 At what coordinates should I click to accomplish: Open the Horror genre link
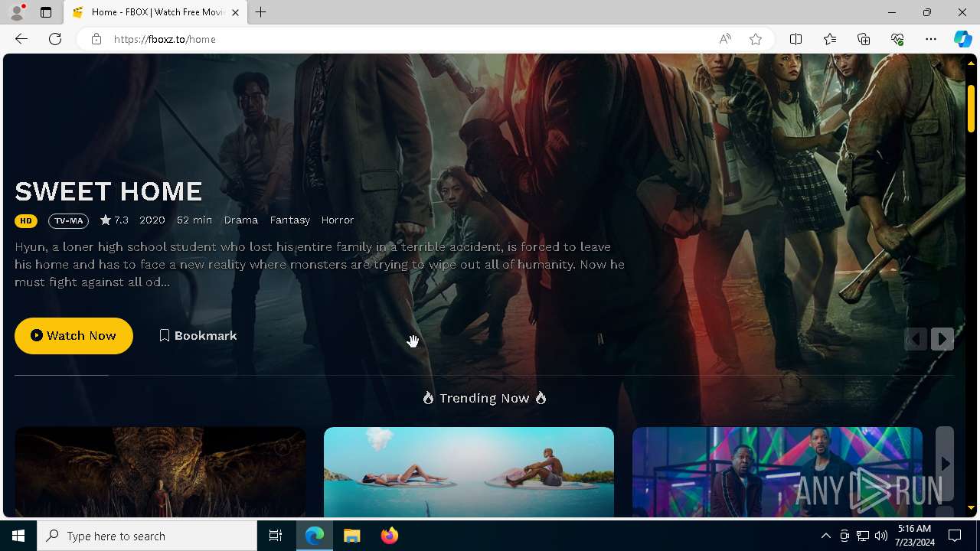coord(338,220)
